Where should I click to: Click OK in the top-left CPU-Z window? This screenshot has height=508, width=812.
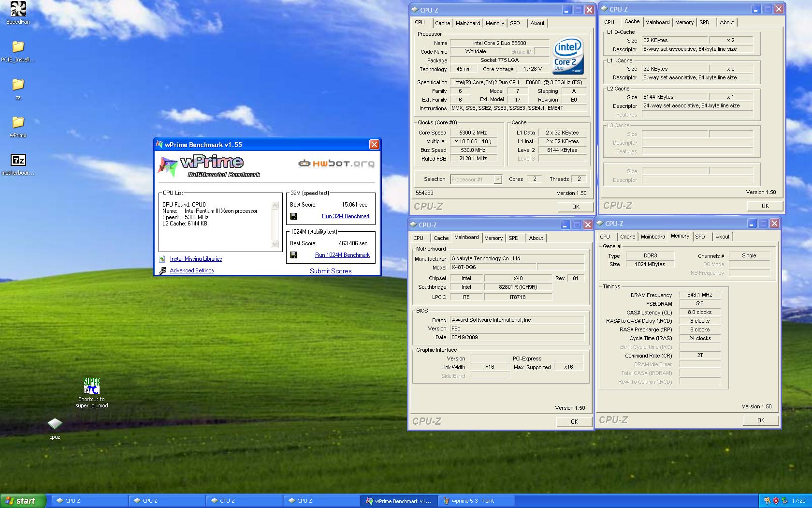coord(576,207)
